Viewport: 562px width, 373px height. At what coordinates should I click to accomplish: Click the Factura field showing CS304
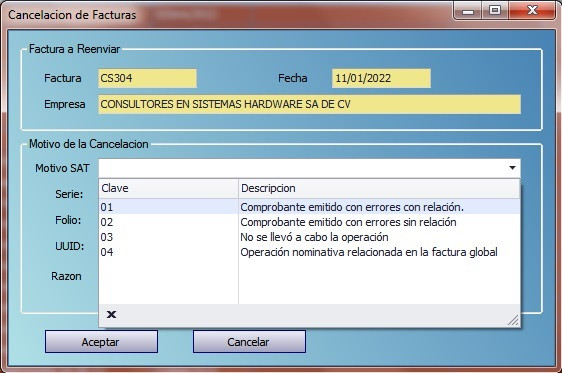pos(147,78)
